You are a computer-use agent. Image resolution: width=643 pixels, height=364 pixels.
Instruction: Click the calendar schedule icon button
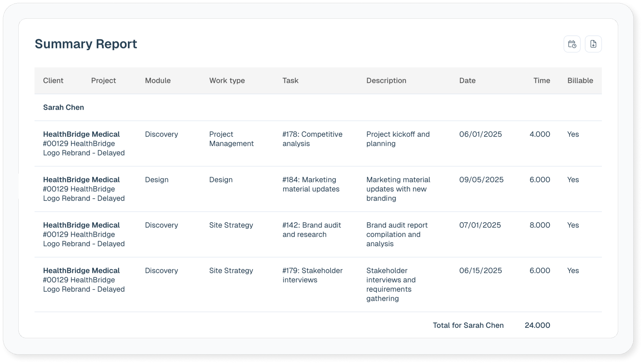pyautogui.click(x=572, y=44)
